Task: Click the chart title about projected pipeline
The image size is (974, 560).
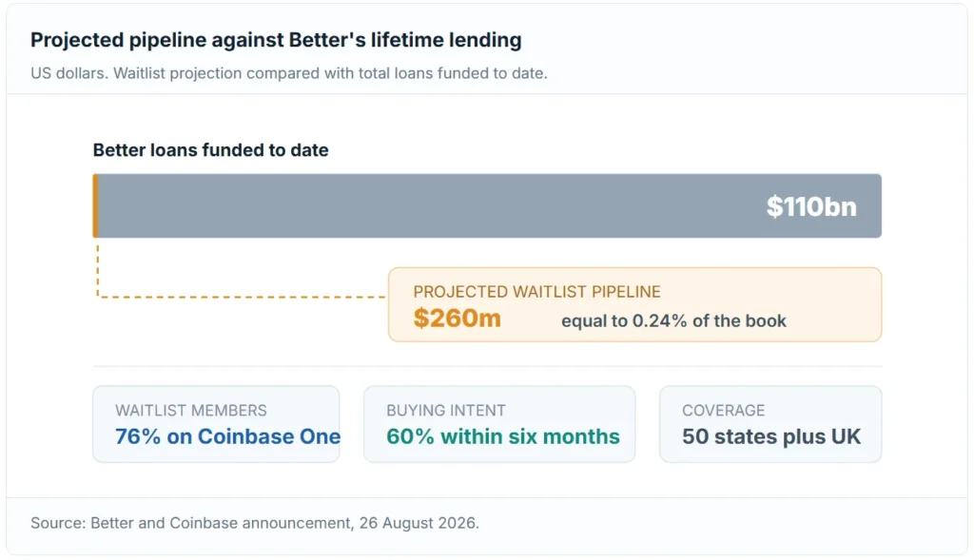Action: [276, 40]
